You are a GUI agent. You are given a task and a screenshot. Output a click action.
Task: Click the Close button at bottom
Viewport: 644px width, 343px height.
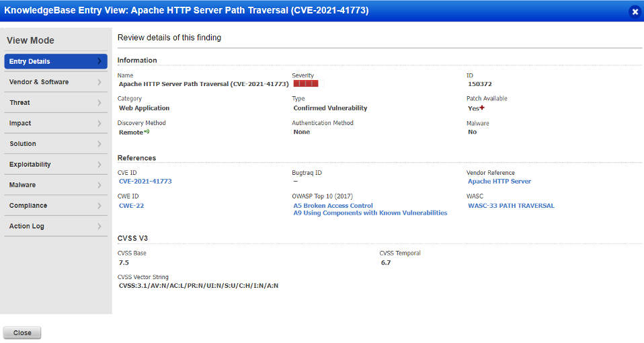click(22, 333)
